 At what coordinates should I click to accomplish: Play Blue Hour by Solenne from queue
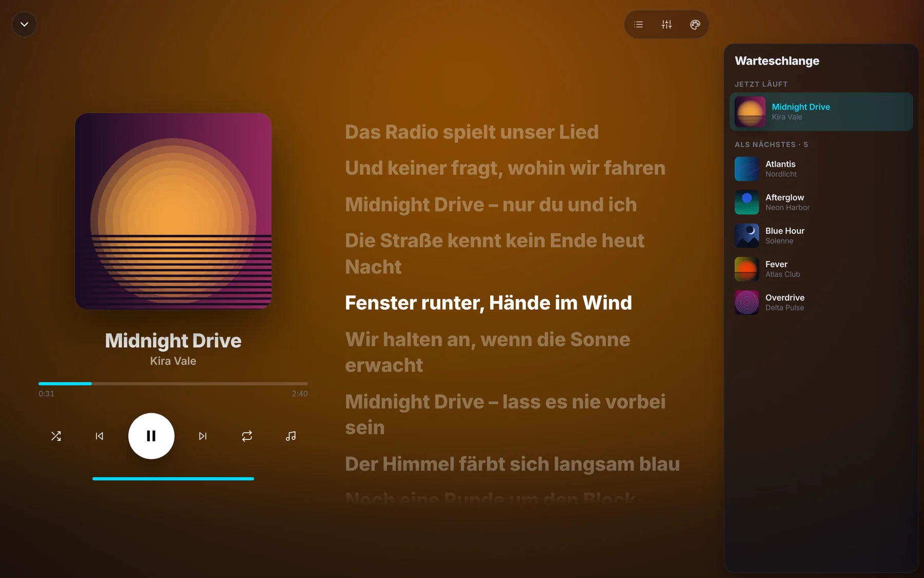(x=821, y=235)
